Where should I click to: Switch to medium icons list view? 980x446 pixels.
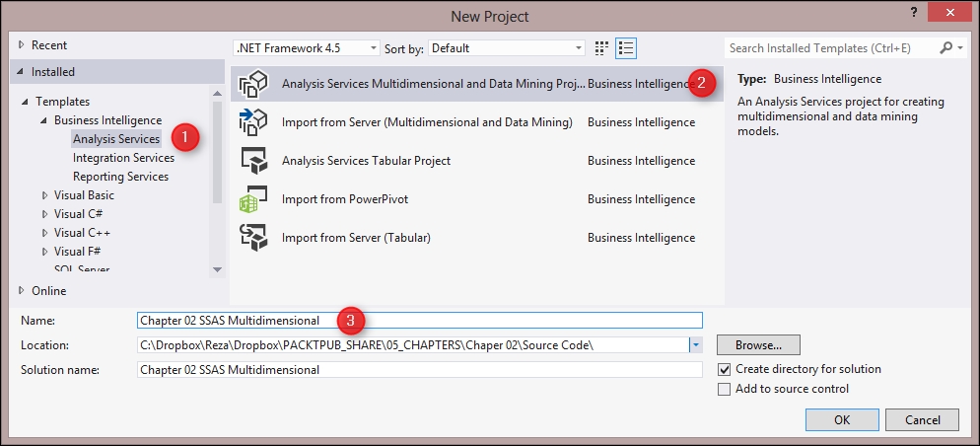[626, 48]
